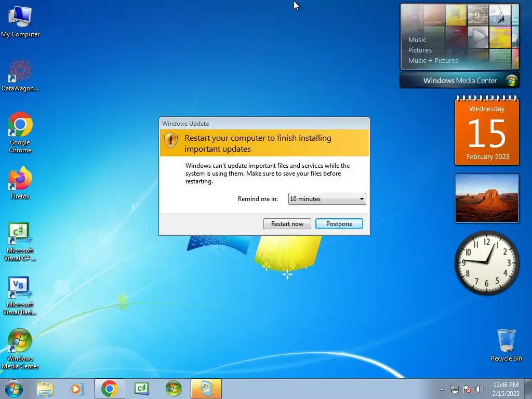Viewport: 532px width, 399px height.
Task: Click the Postpone button
Action: pyautogui.click(x=339, y=223)
